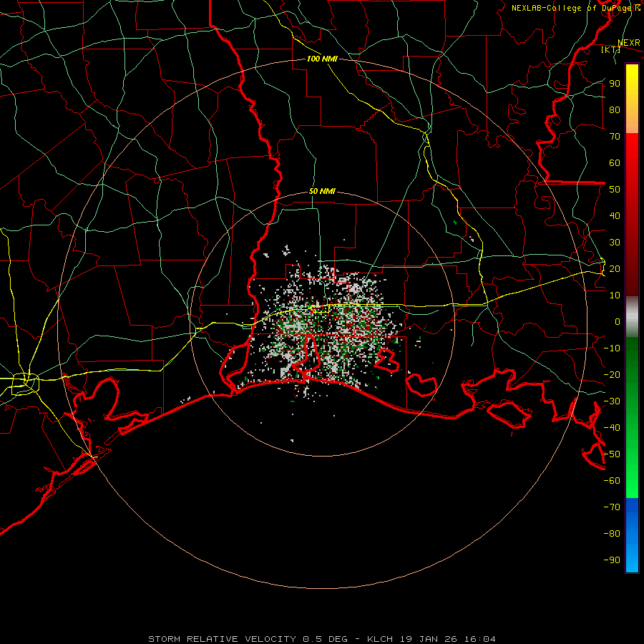Image resolution: width=644 pixels, height=644 pixels.
Task: Click the -30 value on the velocity scale
Action: [612, 401]
